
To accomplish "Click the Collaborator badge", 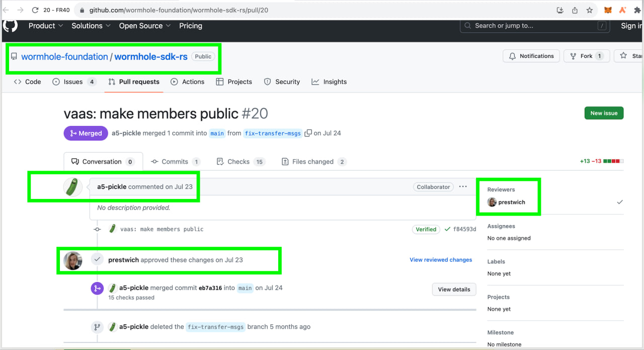I will [x=433, y=187].
